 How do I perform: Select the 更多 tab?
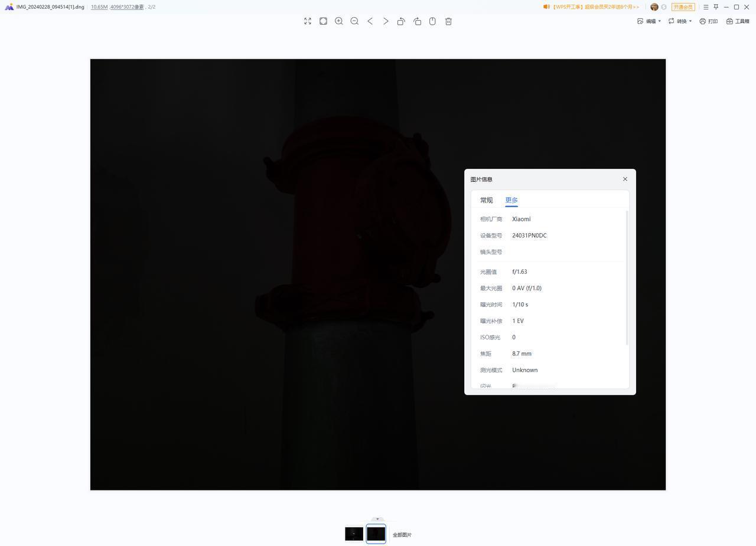[x=511, y=200]
